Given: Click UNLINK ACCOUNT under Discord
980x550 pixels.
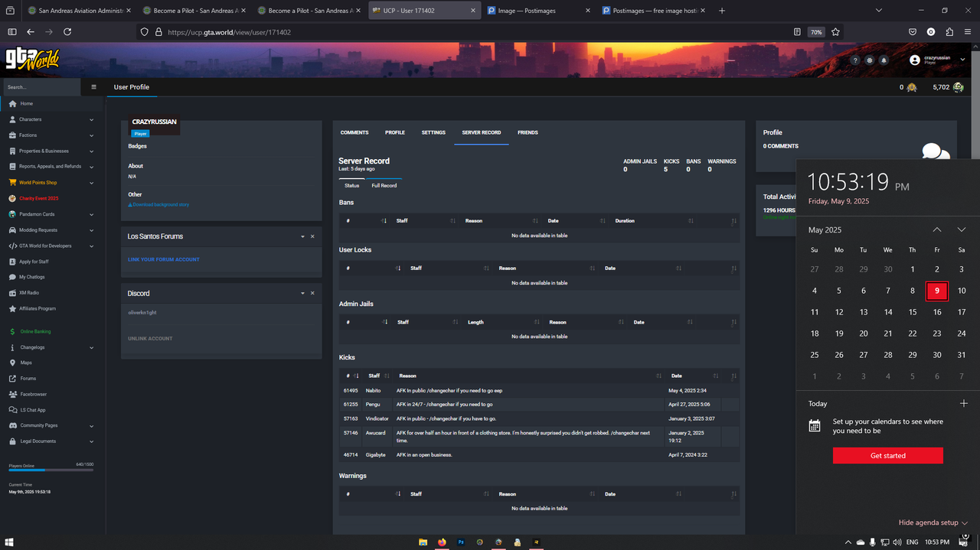Looking at the screenshot, I should coord(150,338).
